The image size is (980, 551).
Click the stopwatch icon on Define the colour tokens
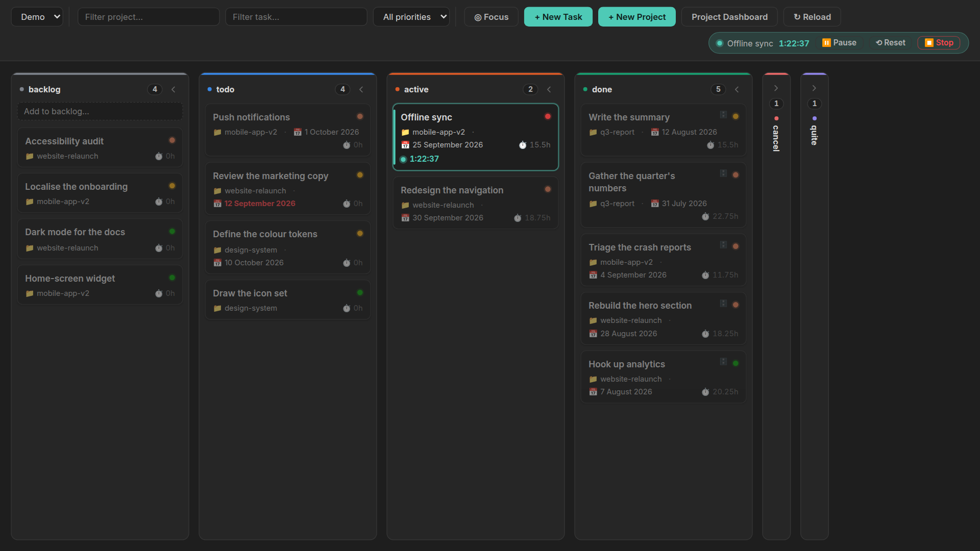tap(347, 263)
